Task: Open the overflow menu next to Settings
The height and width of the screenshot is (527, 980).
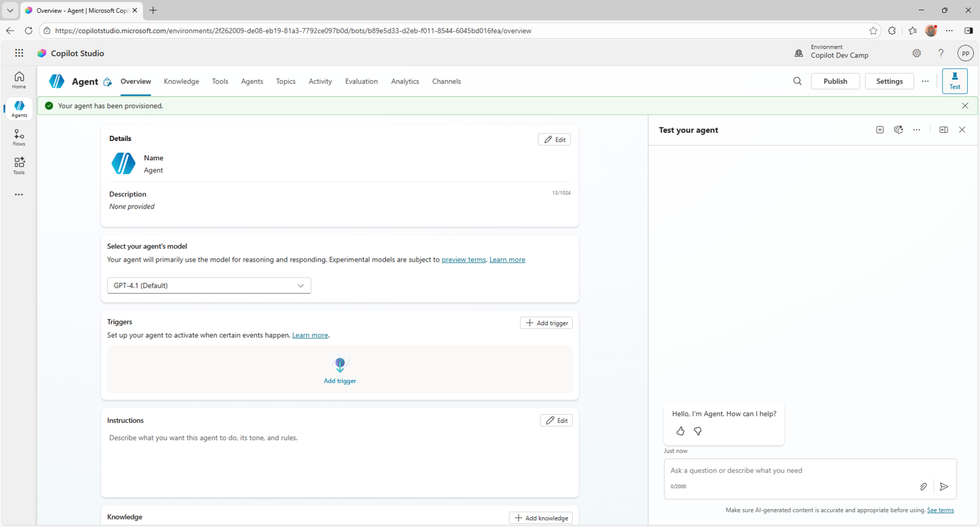Action: tap(925, 81)
